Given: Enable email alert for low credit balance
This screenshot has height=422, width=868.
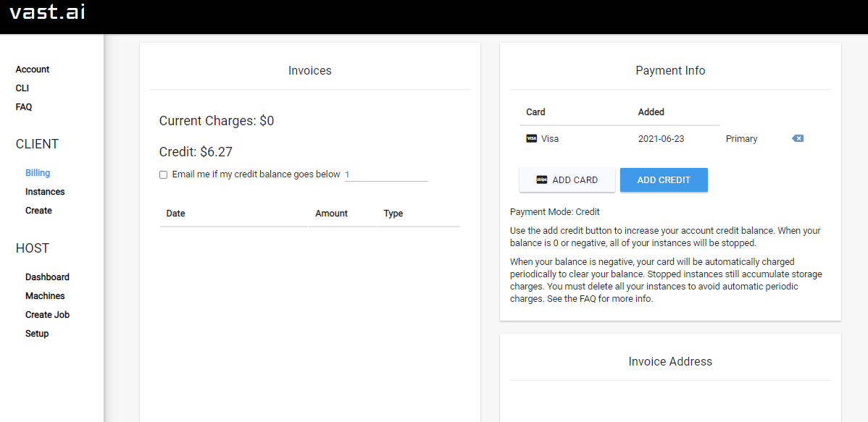Looking at the screenshot, I should pos(163,174).
